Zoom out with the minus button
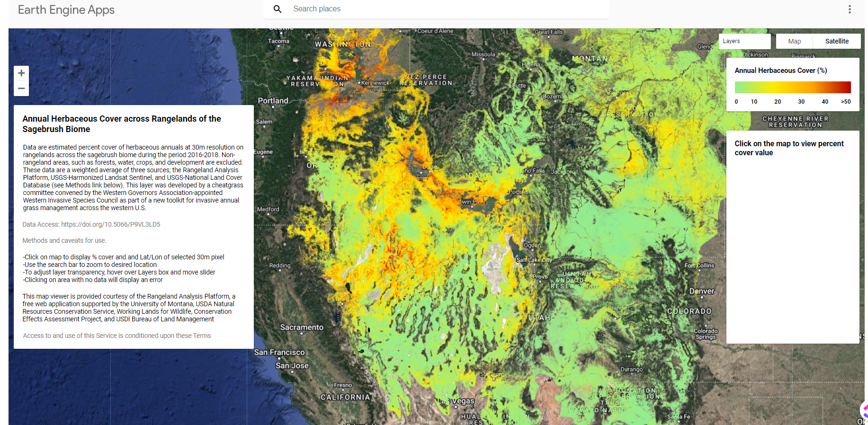The width and height of the screenshot is (868, 425). tap(21, 89)
